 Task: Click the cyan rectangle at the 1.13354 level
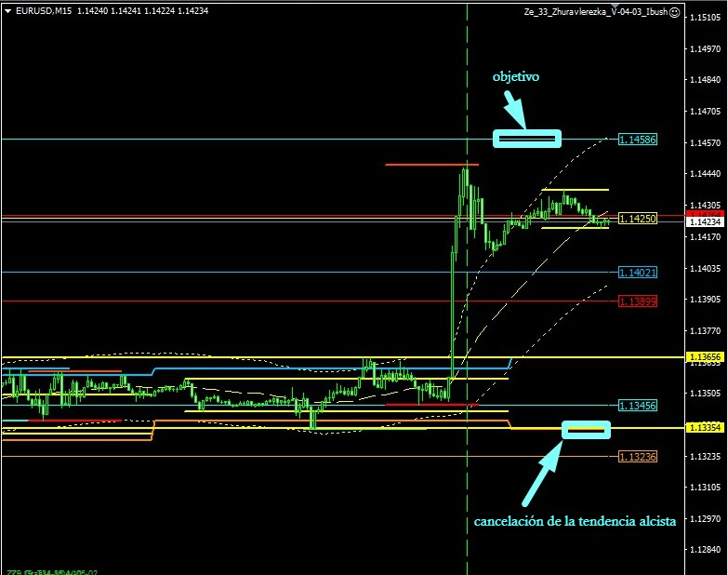586,429
